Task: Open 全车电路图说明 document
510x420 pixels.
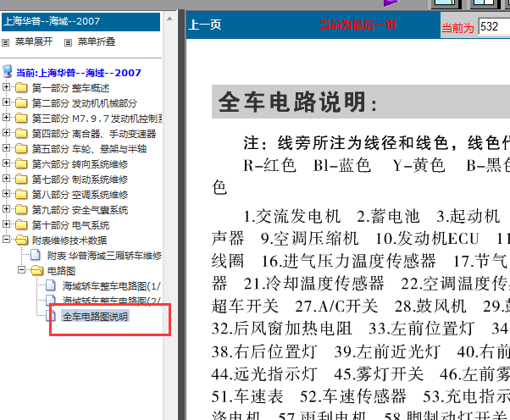Action: click(x=95, y=317)
